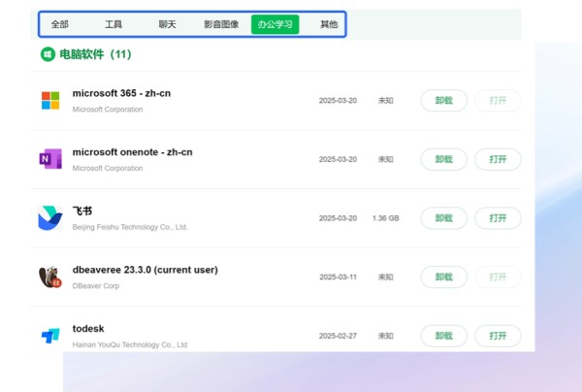
Task: Switch to the 影音图像 tab
Action: pos(221,24)
